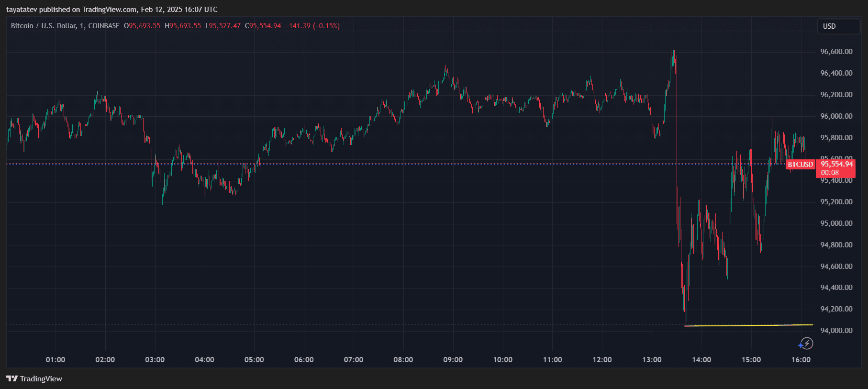
Task: Click the 16:00 time axis label
Action: 801,360
